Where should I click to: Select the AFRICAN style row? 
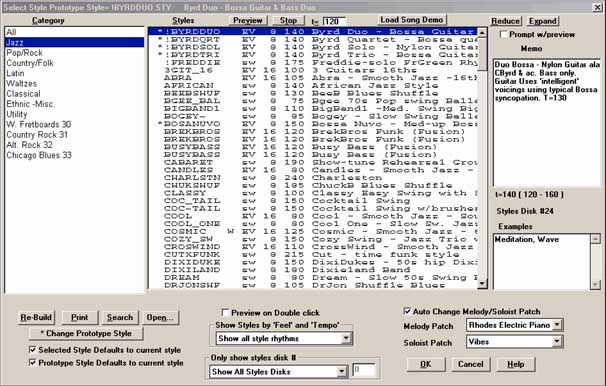313,85
